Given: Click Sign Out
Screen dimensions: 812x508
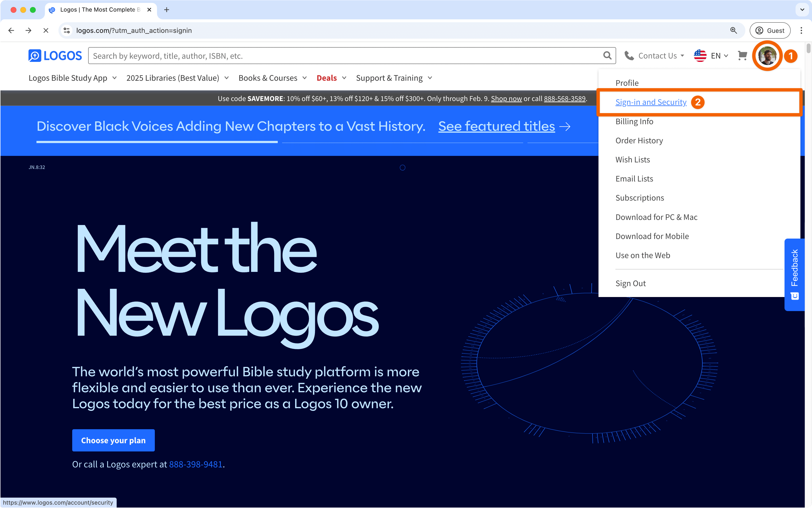Looking at the screenshot, I should 630,283.
